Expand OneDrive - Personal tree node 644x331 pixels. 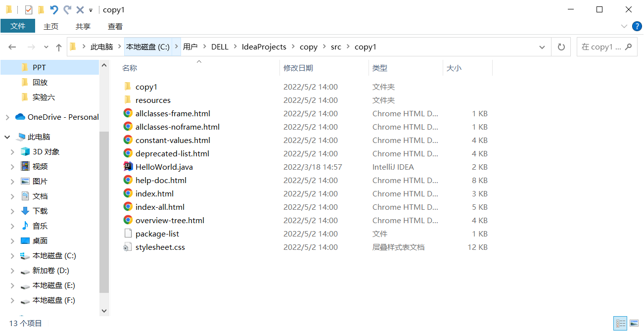(7, 117)
